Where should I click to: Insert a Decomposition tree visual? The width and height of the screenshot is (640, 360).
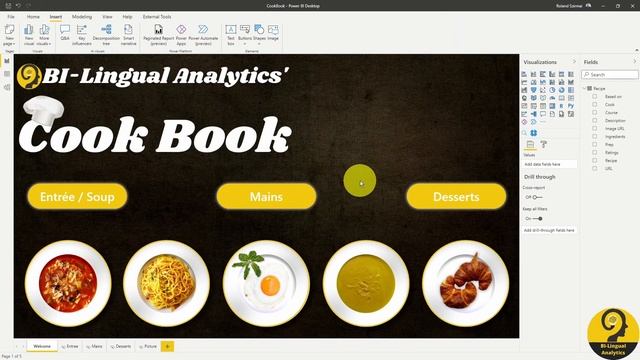106,35
